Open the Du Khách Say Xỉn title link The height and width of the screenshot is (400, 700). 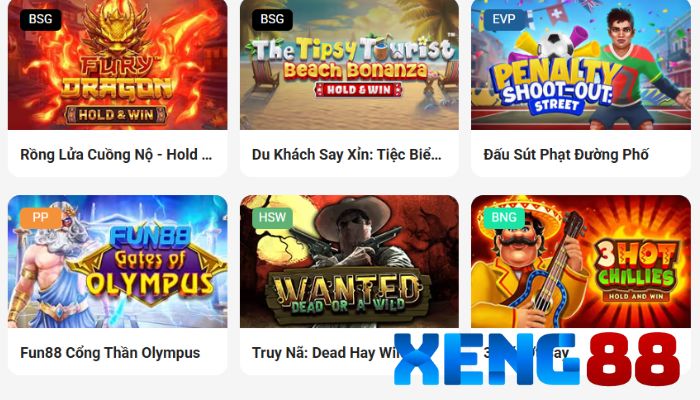point(346,154)
